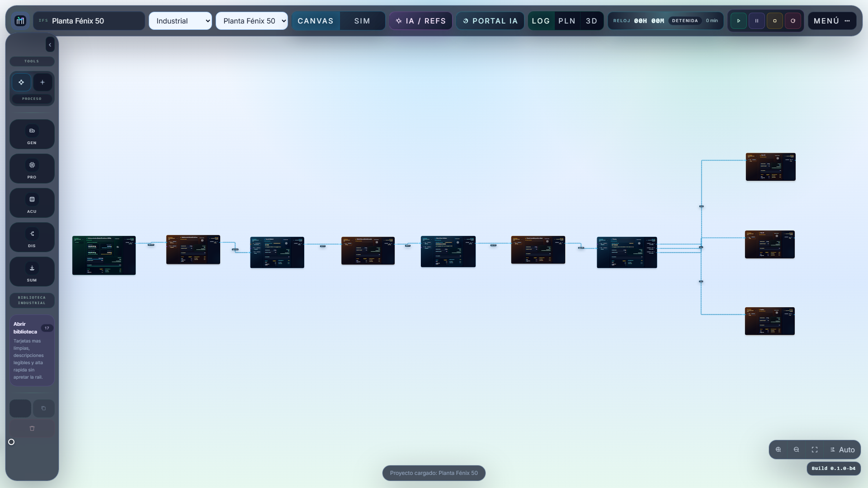Open the MENÚ overflow menu
Image resolution: width=868 pixels, height=488 pixels.
(832, 21)
